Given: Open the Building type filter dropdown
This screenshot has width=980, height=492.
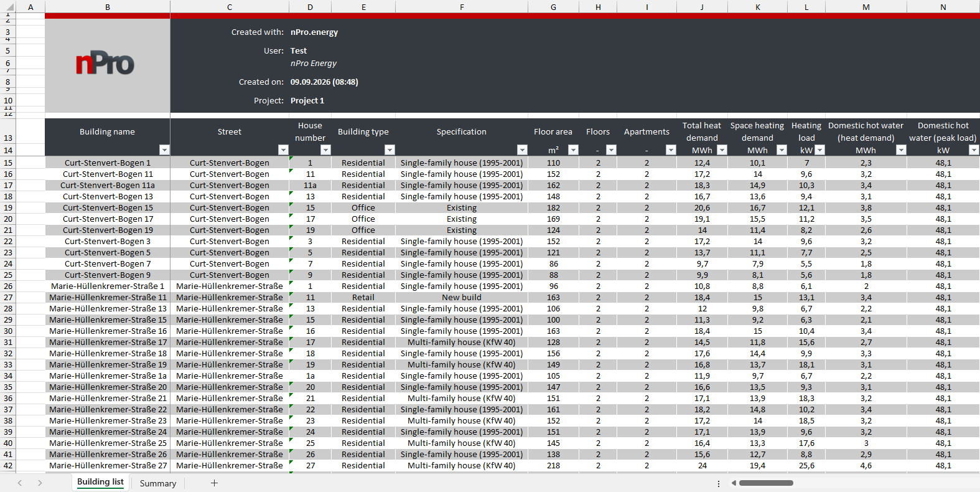Looking at the screenshot, I should [x=390, y=150].
